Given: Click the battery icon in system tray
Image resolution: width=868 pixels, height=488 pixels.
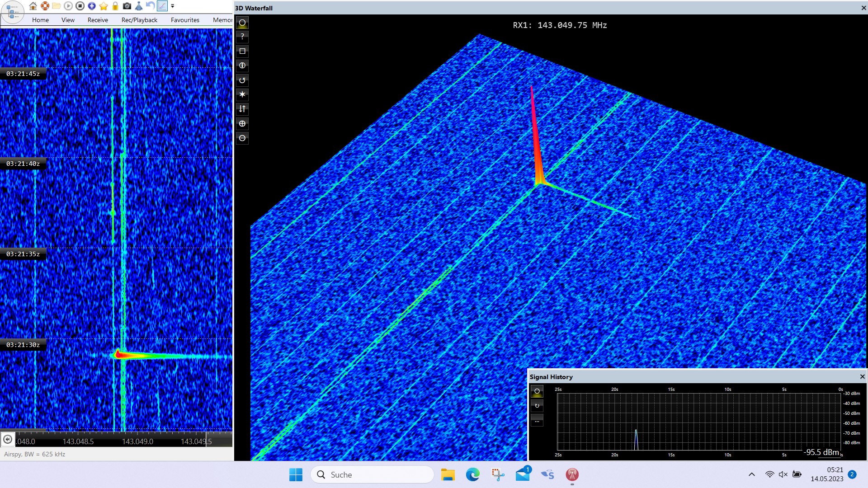Looking at the screenshot, I should [x=797, y=474].
